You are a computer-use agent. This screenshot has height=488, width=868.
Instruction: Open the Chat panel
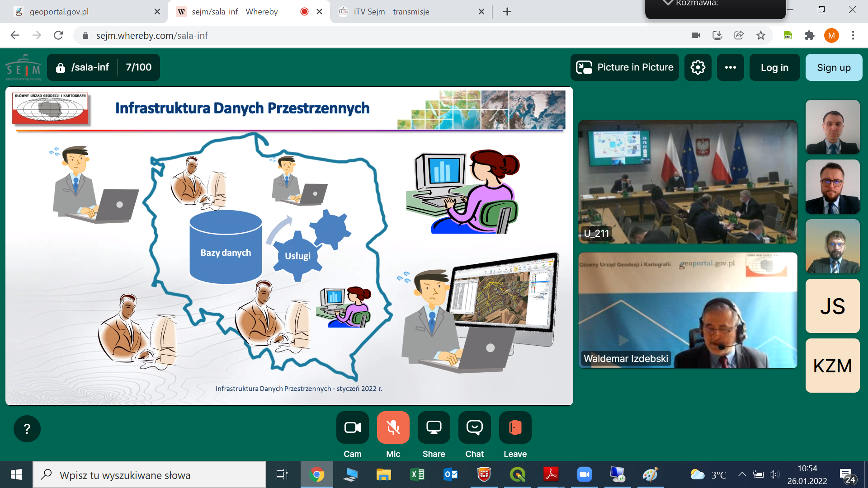[x=474, y=427]
